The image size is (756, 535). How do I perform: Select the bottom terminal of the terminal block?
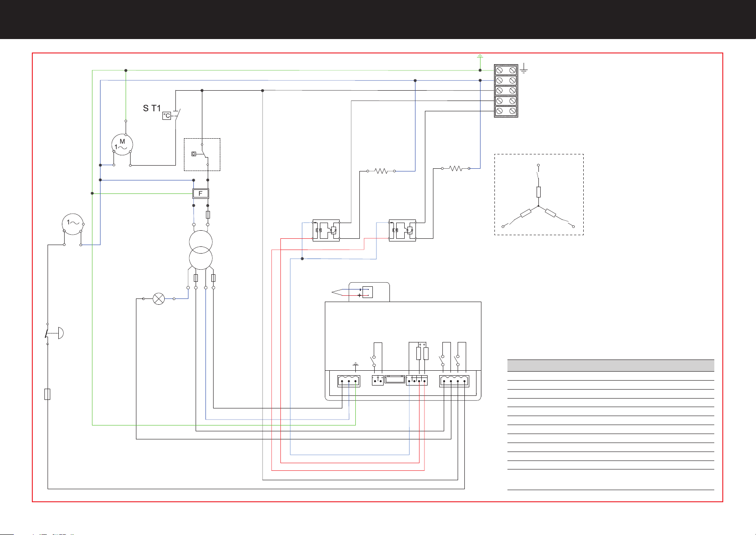pyautogui.click(x=506, y=111)
